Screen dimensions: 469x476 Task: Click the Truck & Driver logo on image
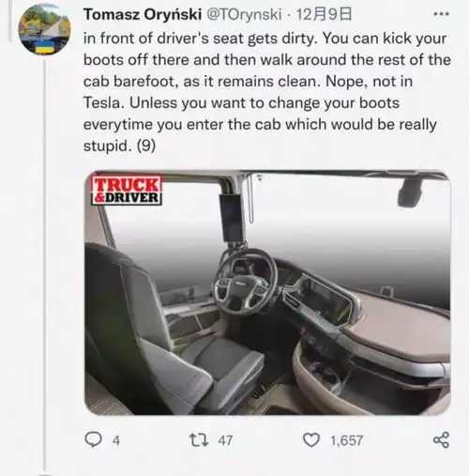[x=127, y=191]
